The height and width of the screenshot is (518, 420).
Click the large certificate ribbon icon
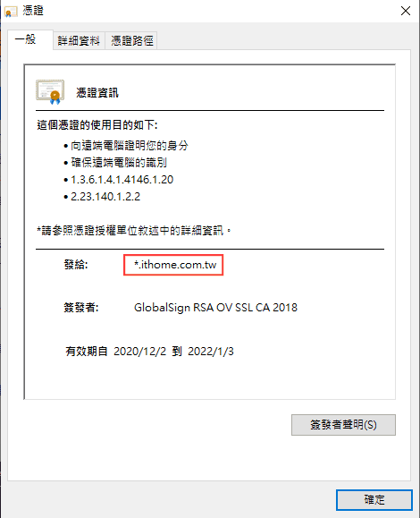coord(50,92)
